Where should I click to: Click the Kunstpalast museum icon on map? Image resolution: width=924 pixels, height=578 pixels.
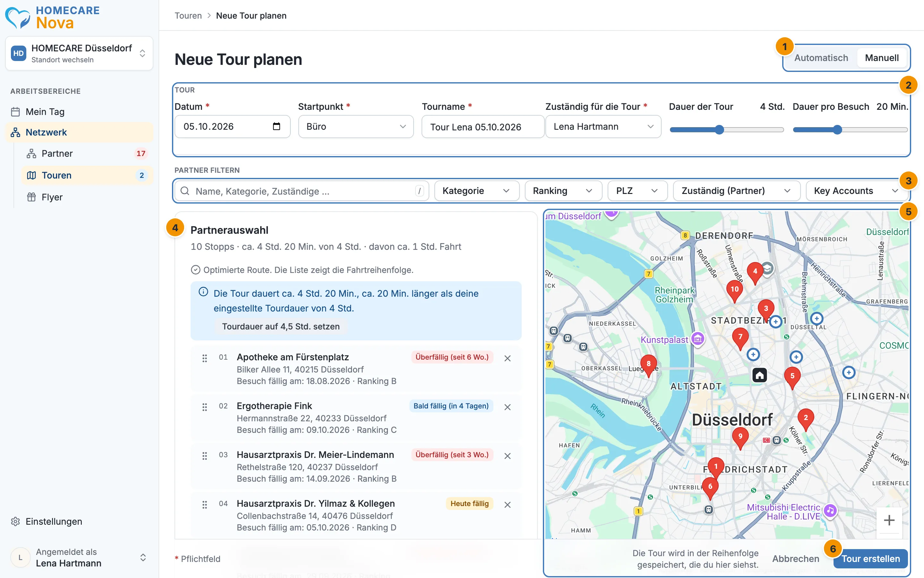tap(698, 339)
